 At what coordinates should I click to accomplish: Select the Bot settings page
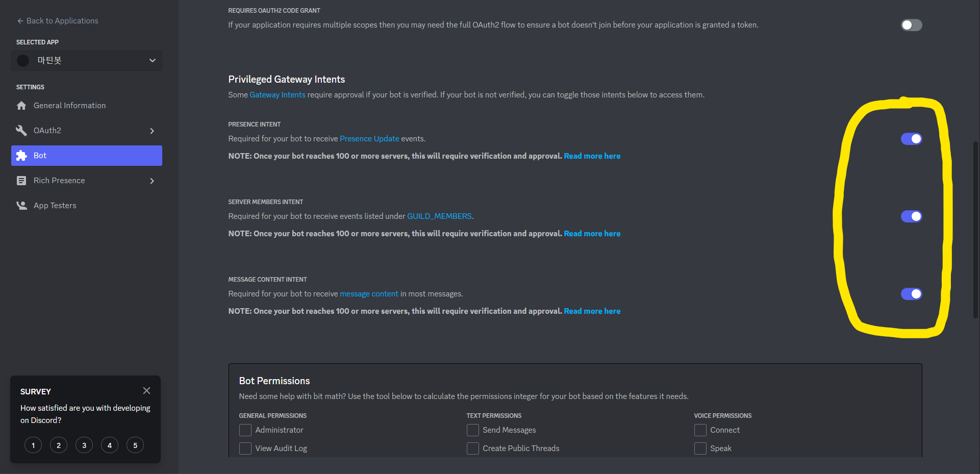pyautogui.click(x=87, y=156)
